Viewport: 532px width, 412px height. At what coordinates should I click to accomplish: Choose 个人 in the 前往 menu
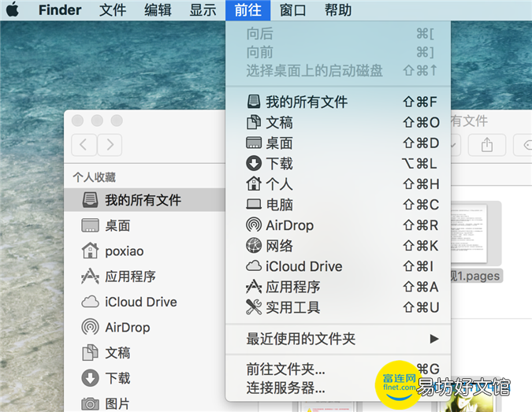pyautogui.click(x=338, y=184)
